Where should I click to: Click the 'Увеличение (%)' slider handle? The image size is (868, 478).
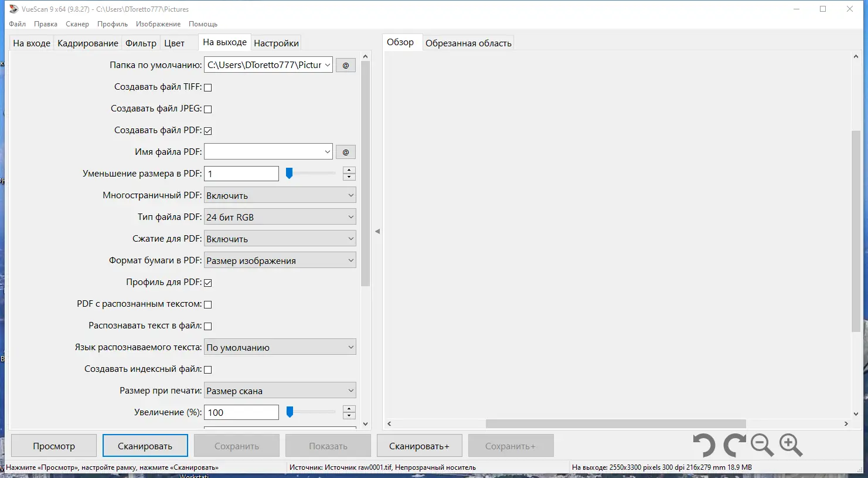click(x=290, y=412)
